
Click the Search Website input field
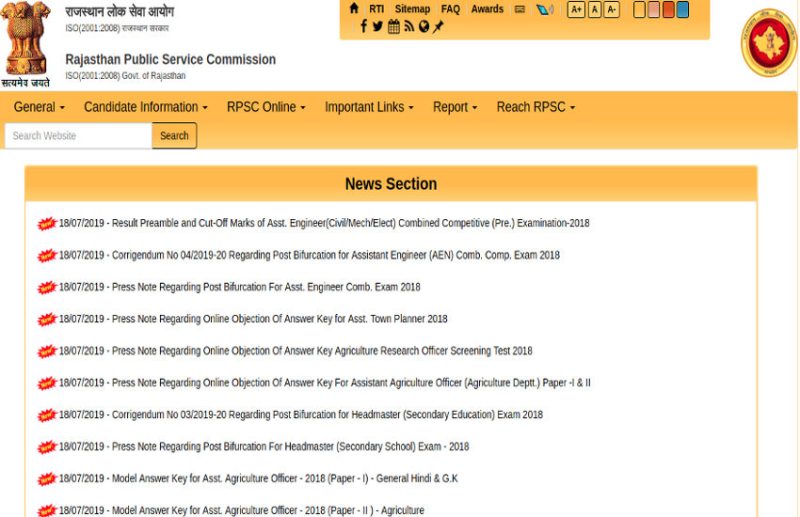click(x=78, y=136)
